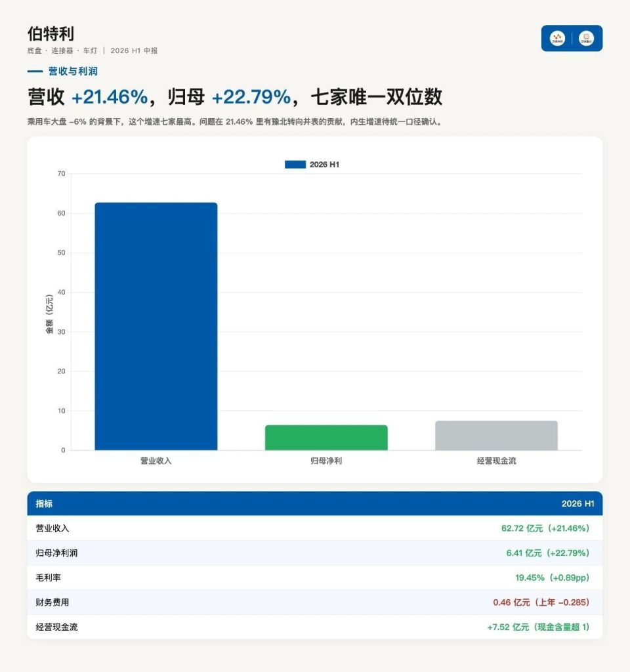Click the robot-face logo badge

(586, 38)
